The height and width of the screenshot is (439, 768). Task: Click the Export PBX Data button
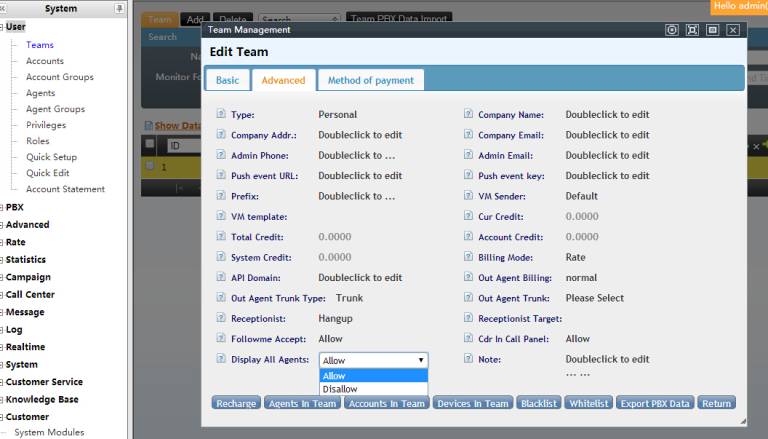pos(654,403)
